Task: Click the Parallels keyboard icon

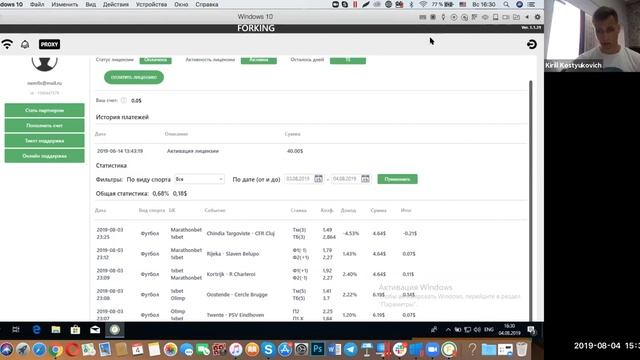Action: click(x=423, y=17)
